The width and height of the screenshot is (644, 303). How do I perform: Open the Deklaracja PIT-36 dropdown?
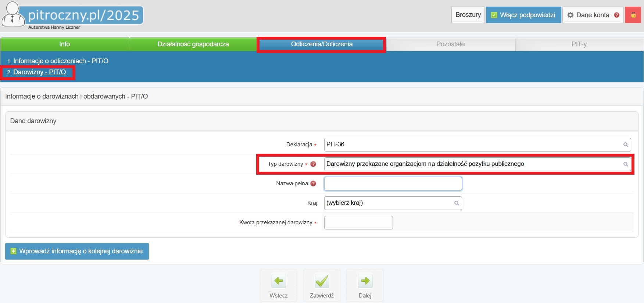[x=477, y=145]
